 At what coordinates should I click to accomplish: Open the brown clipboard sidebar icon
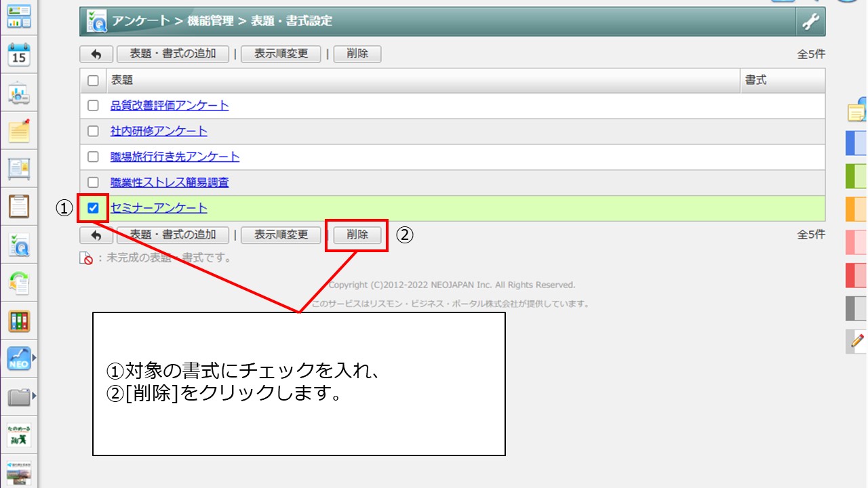click(19, 207)
